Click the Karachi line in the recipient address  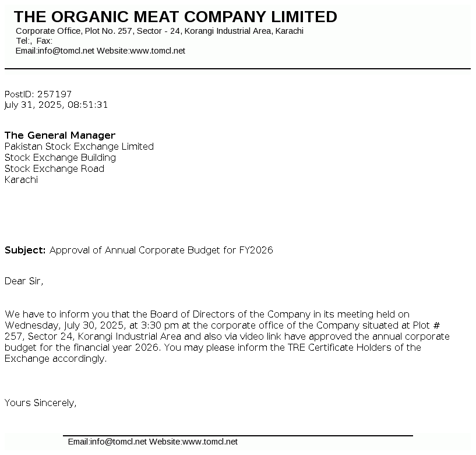click(x=21, y=179)
